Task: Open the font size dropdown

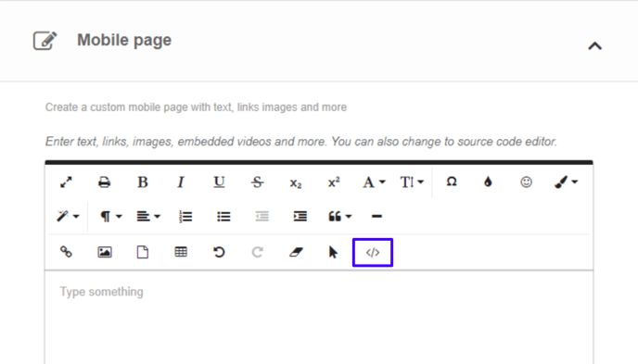Action: 412,182
